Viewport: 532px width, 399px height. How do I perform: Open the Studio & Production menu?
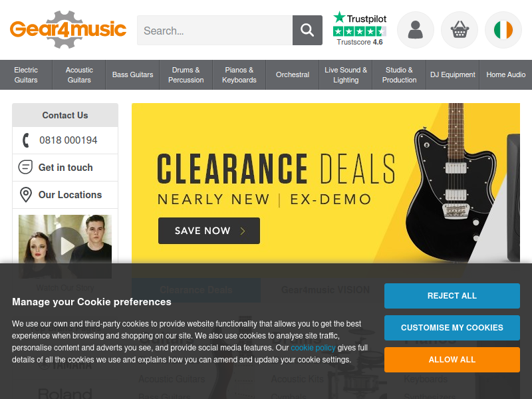(399, 74)
